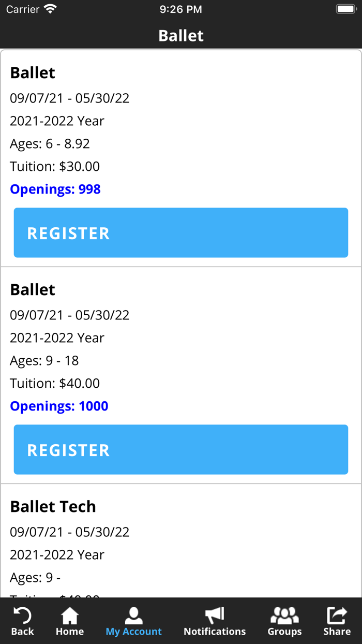The height and width of the screenshot is (644, 362).
Task: Tap the Ballet title in the header
Action: click(x=181, y=35)
